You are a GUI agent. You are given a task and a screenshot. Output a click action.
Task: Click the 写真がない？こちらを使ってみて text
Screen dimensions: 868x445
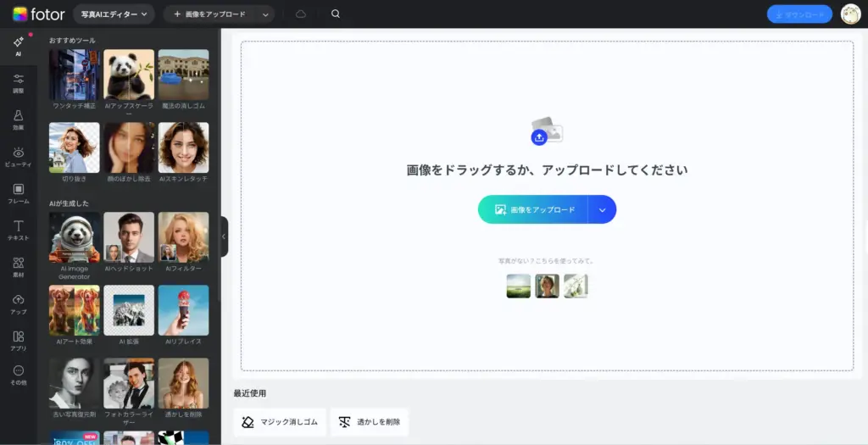click(546, 261)
